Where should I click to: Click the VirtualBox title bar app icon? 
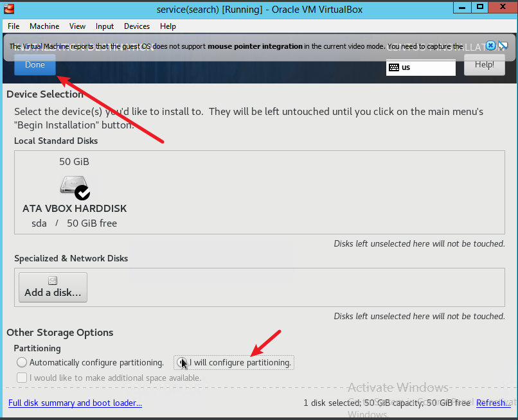[9, 9]
